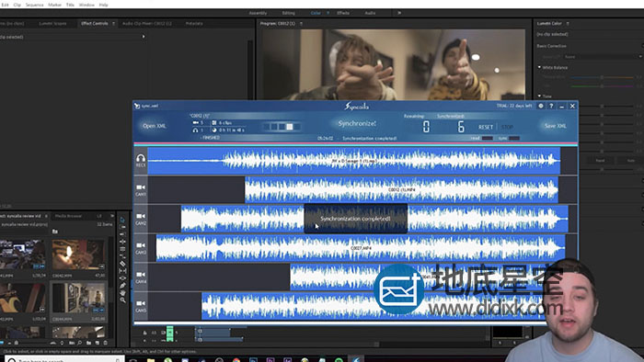Viewport: 644px width, 362px height.
Task: Switch to the Effects workspace
Action: pos(343,13)
